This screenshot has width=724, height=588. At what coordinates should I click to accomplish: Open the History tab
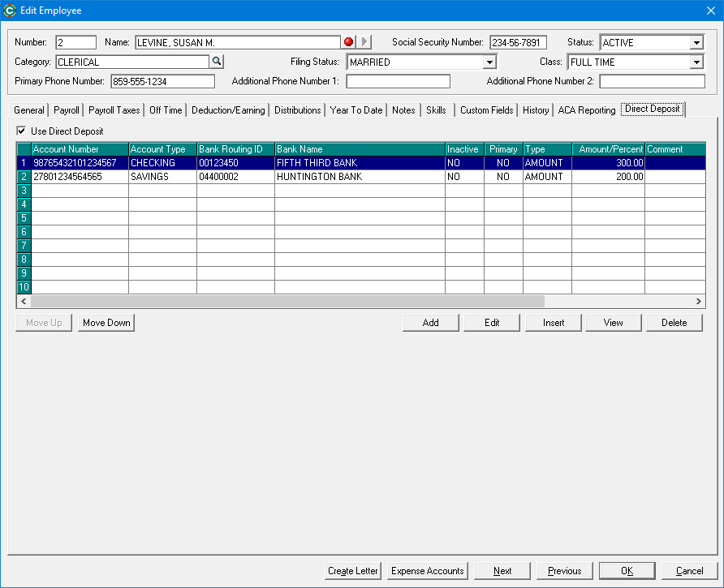coord(536,110)
